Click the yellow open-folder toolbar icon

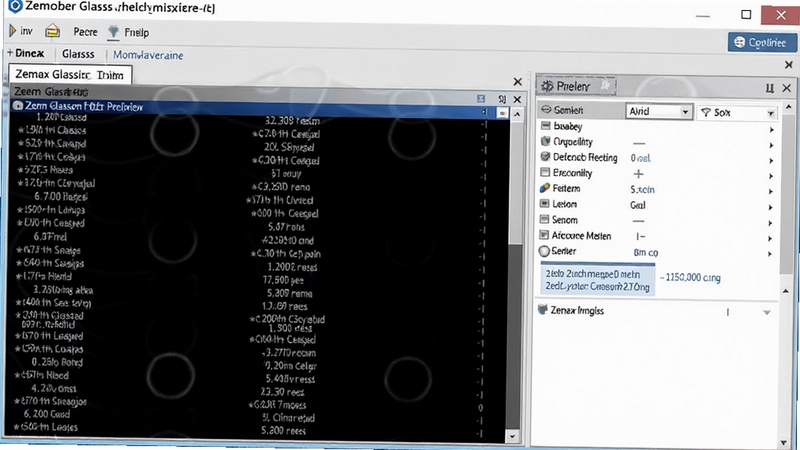(52, 32)
